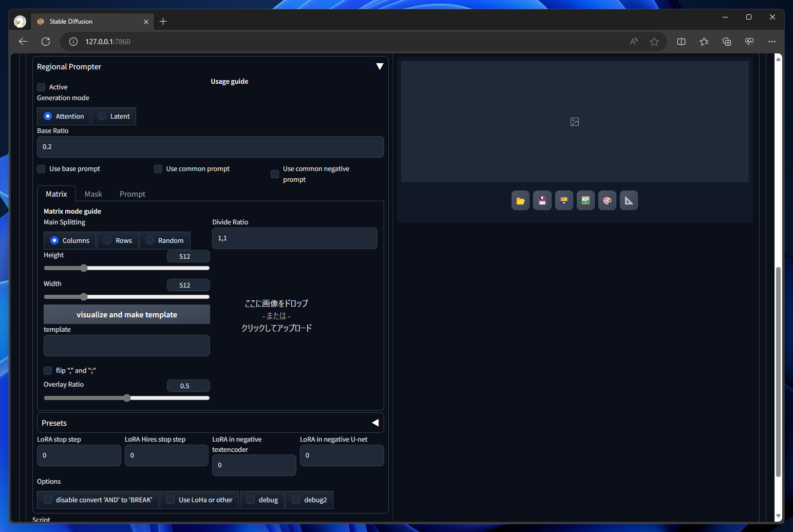Enable Use LoHa or other option
The height and width of the screenshot is (532, 793).
(x=171, y=500)
